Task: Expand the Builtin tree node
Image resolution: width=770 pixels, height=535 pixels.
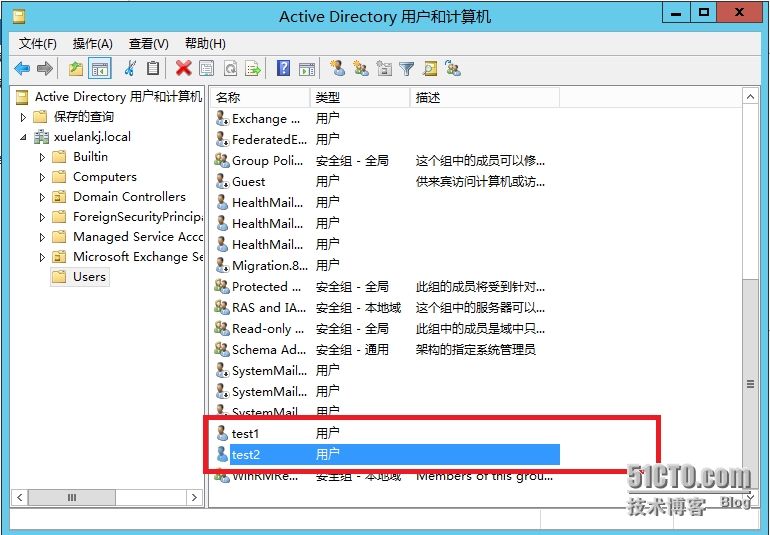Action: [42, 157]
